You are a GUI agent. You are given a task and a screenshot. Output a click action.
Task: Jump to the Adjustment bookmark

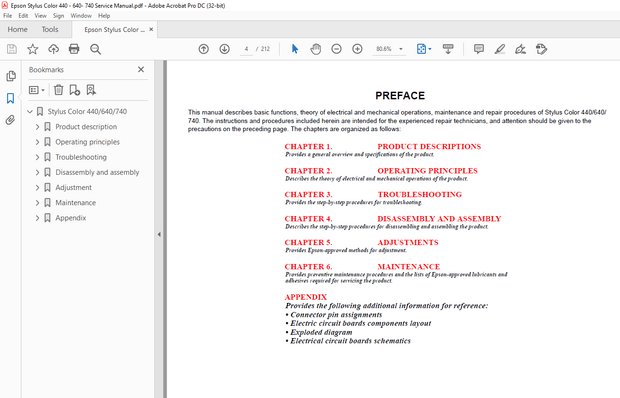click(74, 187)
